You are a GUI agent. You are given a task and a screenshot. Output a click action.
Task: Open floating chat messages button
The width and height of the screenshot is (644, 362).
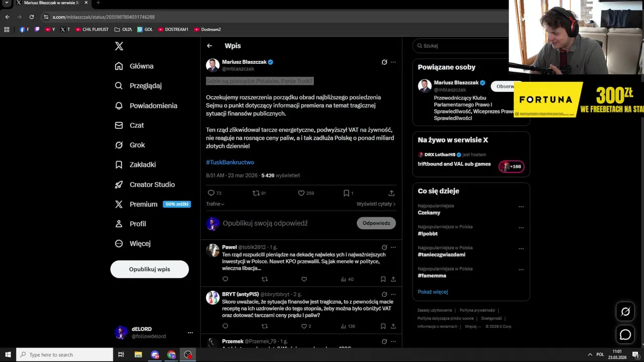coord(625,334)
